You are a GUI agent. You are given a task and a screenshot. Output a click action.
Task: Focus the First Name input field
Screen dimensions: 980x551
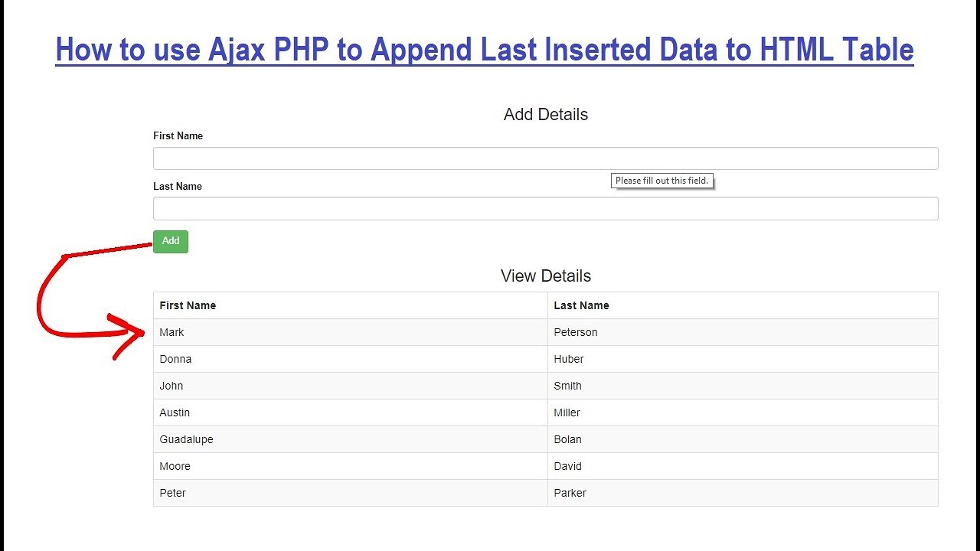click(x=545, y=158)
